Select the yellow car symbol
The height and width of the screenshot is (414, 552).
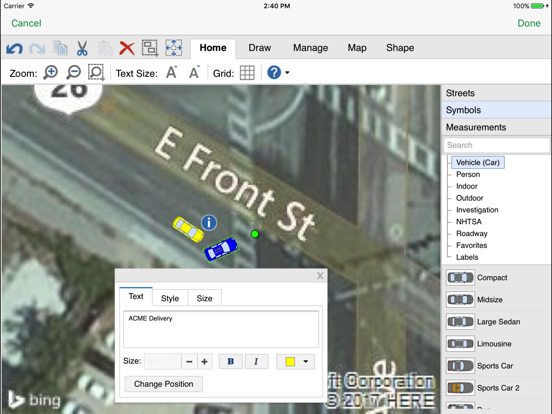188,229
